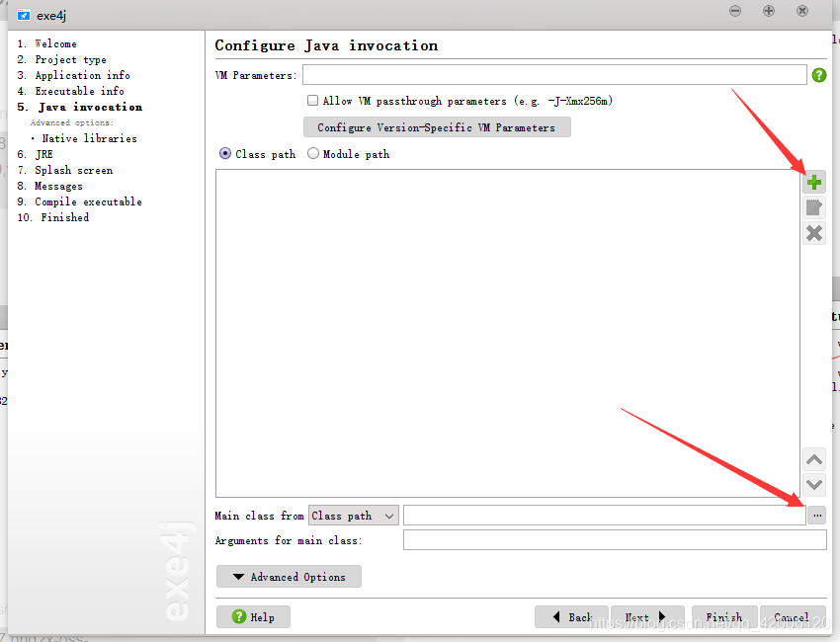Focus the VM Parameters input field
The width and height of the screenshot is (840, 642).
tap(554, 75)
